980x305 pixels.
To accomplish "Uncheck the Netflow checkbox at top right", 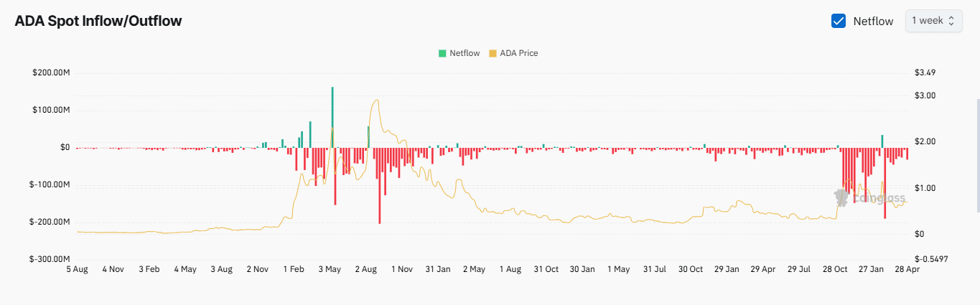I will [x=838, y=21].
